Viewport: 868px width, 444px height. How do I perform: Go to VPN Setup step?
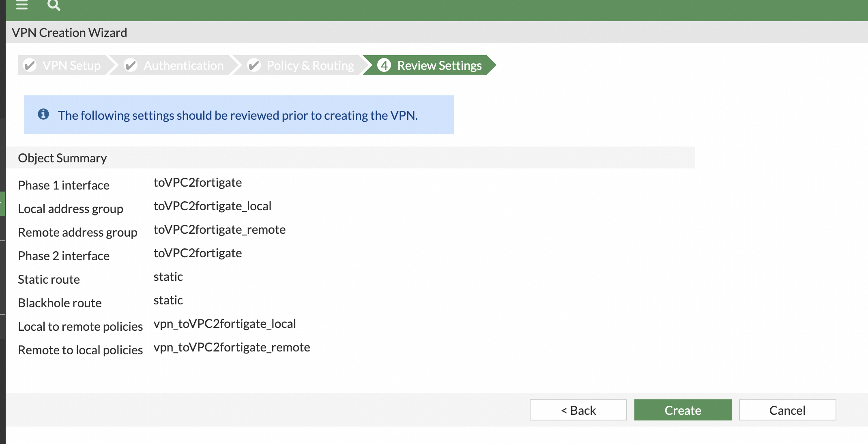71,65
